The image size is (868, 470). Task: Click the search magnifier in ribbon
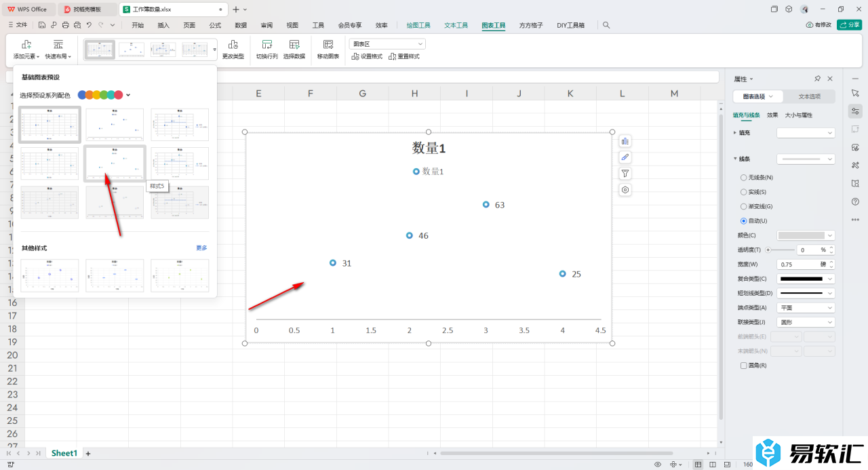pos(606,25)
